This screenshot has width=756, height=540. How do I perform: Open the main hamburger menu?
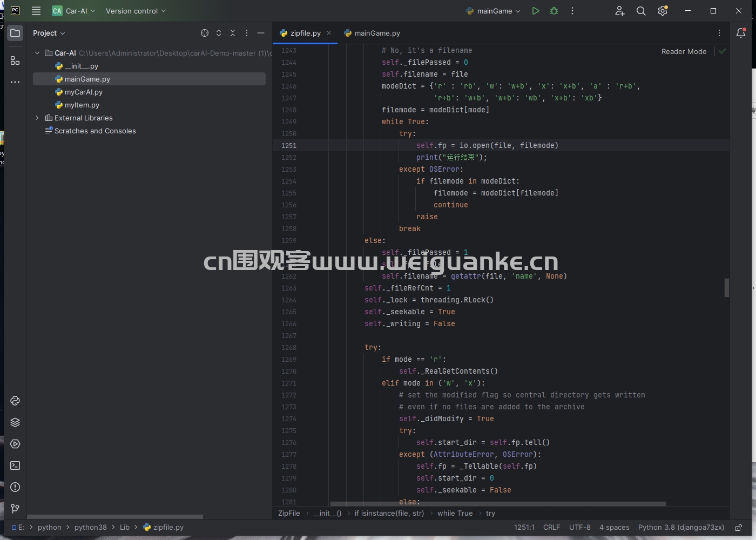(x=36, y=11)
